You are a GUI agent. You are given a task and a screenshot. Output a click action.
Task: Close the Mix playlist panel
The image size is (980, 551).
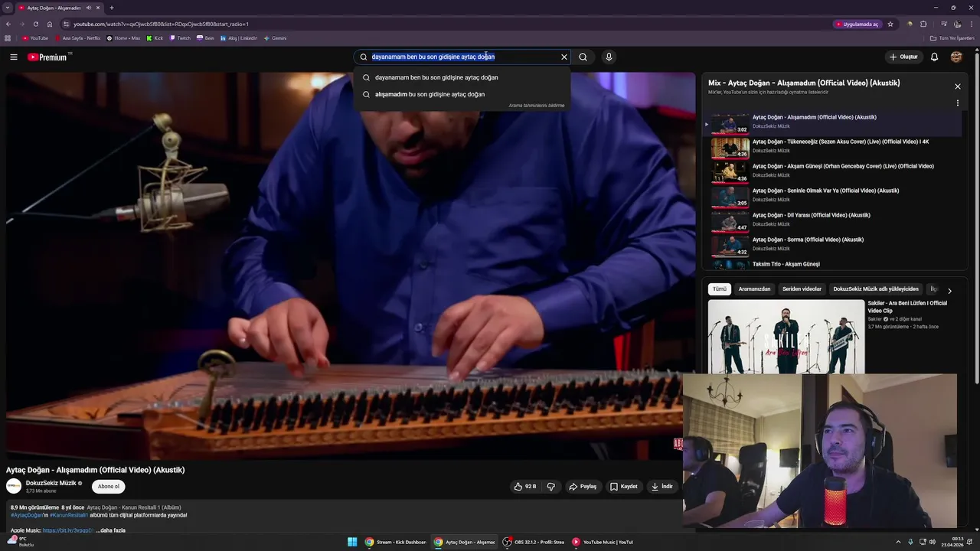(957, 86)
